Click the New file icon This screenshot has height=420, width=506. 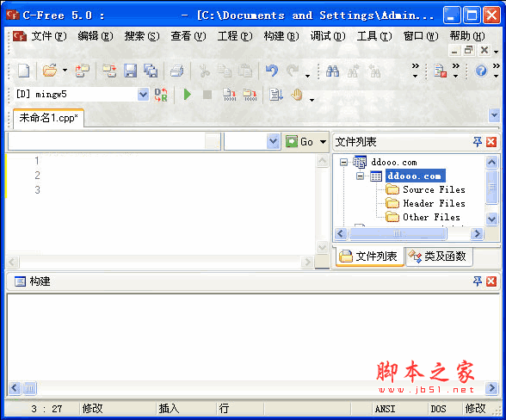pos(23,71)
